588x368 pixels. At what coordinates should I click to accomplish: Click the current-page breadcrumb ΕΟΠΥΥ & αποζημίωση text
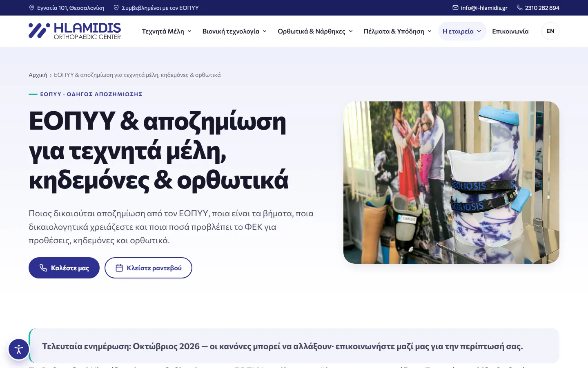coord(137,75)
